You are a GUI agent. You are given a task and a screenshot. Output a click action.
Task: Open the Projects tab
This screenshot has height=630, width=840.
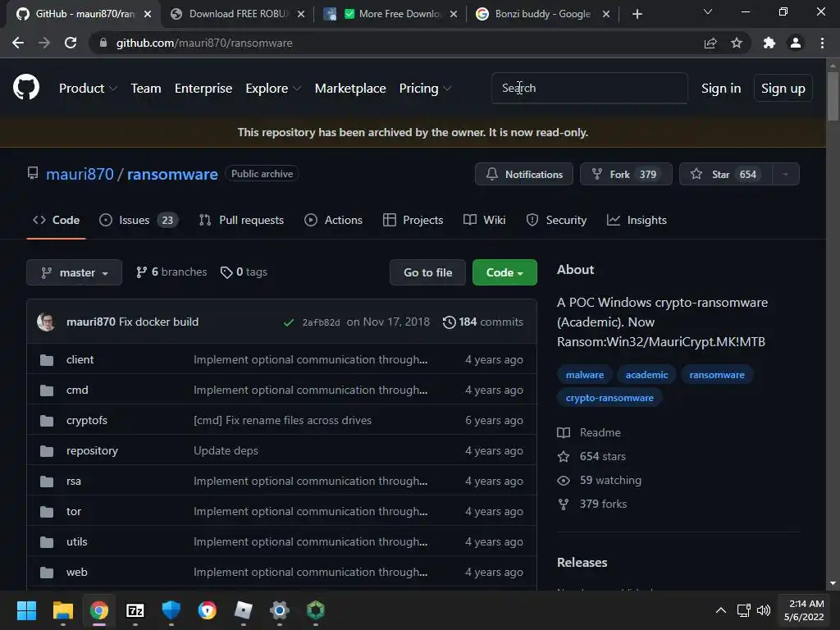[413, 220]
